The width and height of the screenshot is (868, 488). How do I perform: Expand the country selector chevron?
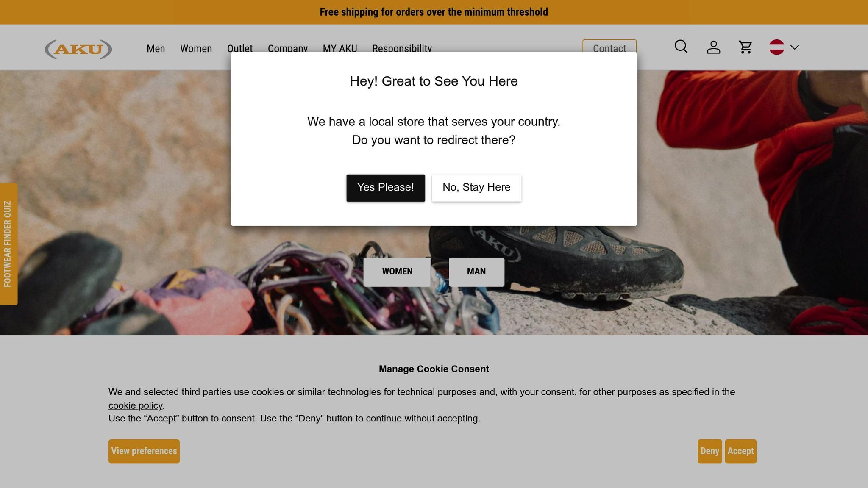795,47
